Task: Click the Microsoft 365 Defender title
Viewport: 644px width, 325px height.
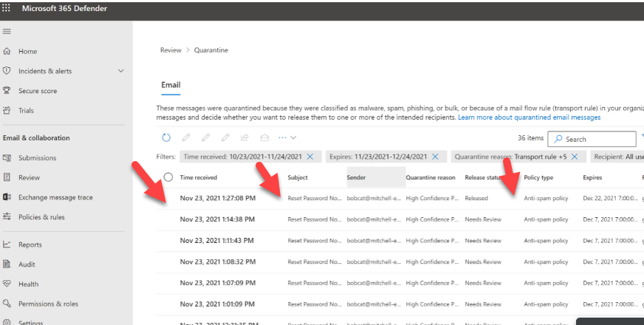Action: pos(64,8)
